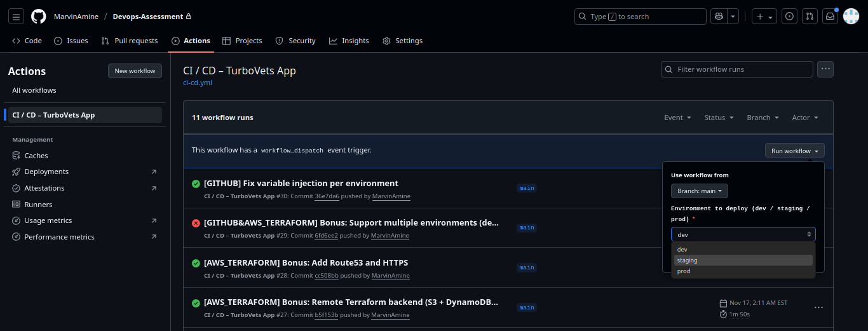This screenshot has height=331, width=868.
Task: Open the Status filter dropdown
Action: tap(719, 118)
